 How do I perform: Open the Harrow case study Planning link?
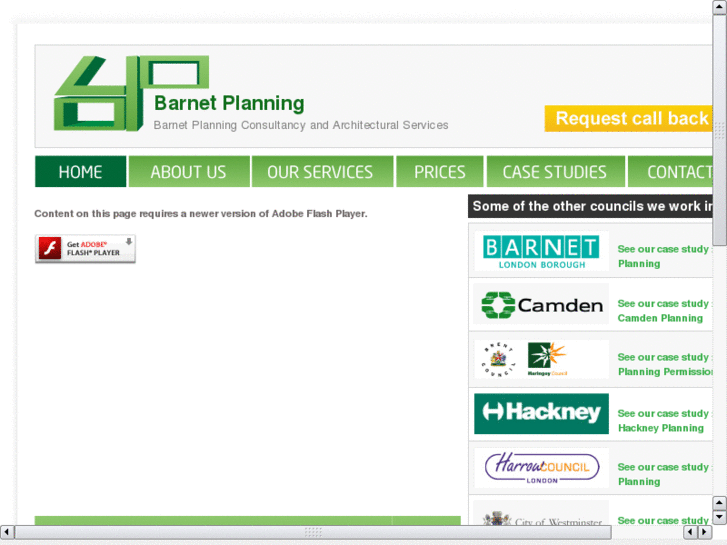point(663,474)
